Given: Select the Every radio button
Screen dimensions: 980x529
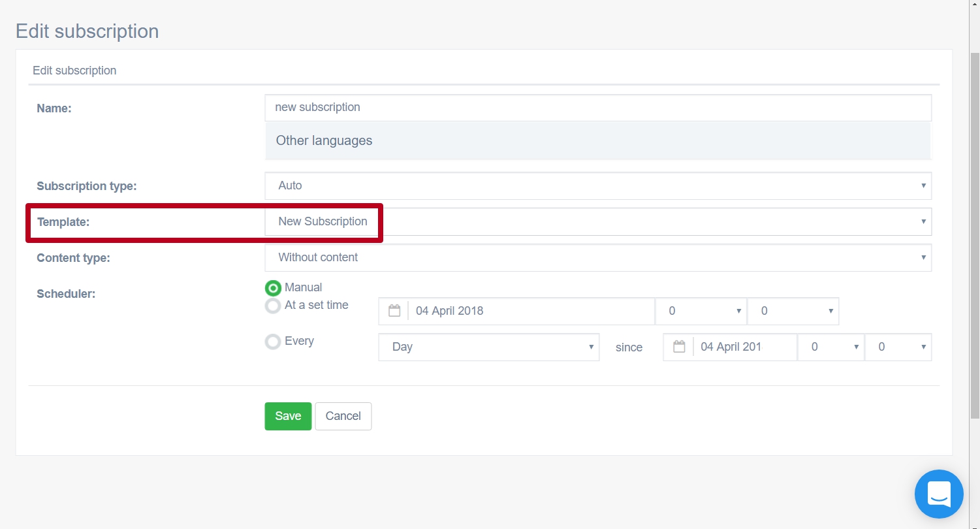Looking at the screenshot, I should click(273, 342).
